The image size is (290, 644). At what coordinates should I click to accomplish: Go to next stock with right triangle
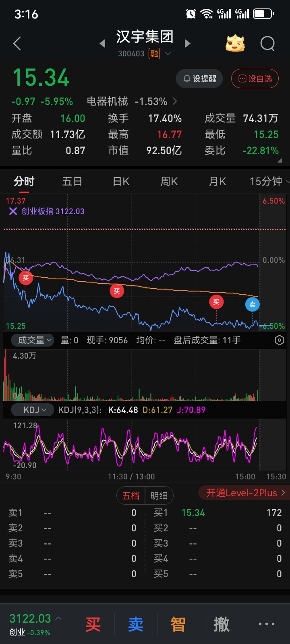(187, 43)
